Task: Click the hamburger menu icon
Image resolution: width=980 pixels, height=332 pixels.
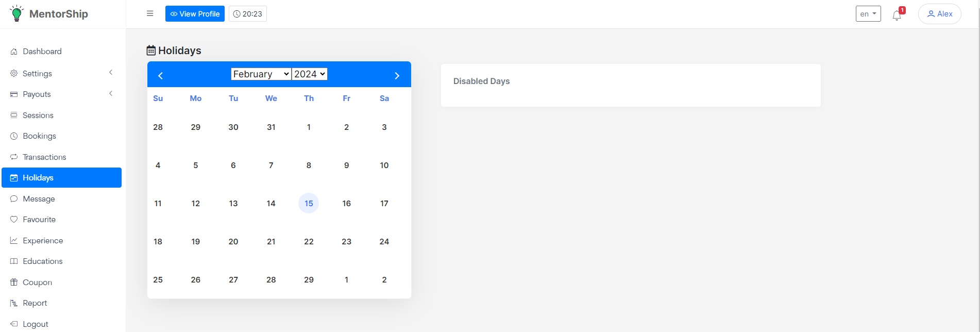Action: tap(150, 13)
